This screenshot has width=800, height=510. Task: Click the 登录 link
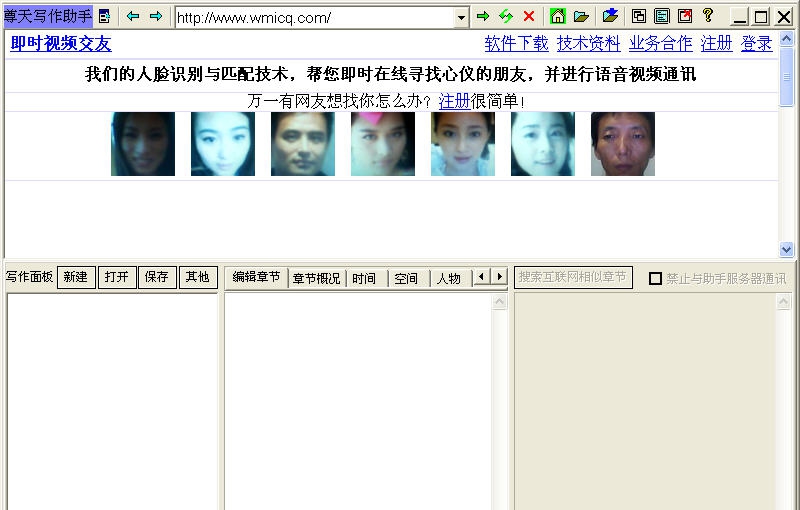tap(756, 43)
